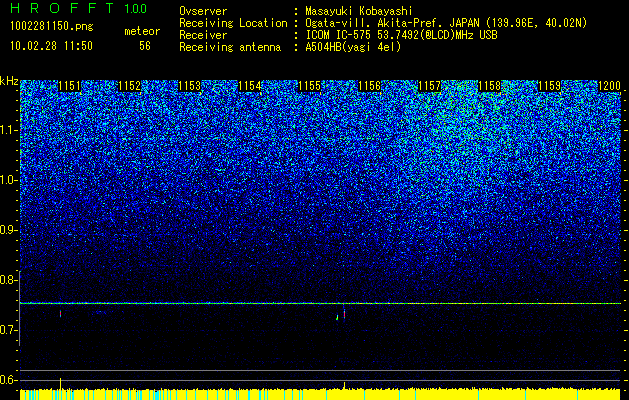Click the power spike near 1151

coord(61,383)
